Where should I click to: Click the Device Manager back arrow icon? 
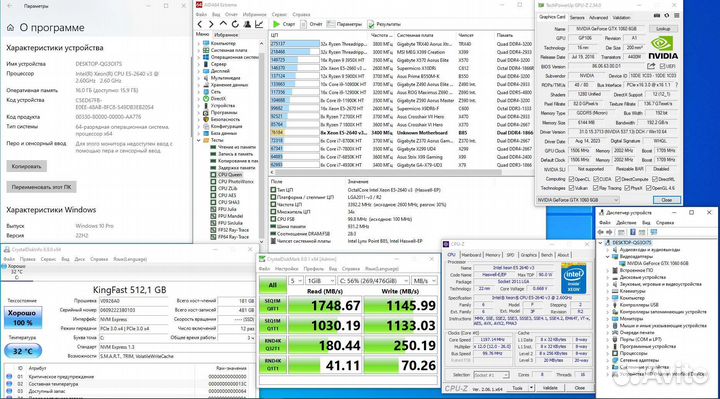point(602,232)
